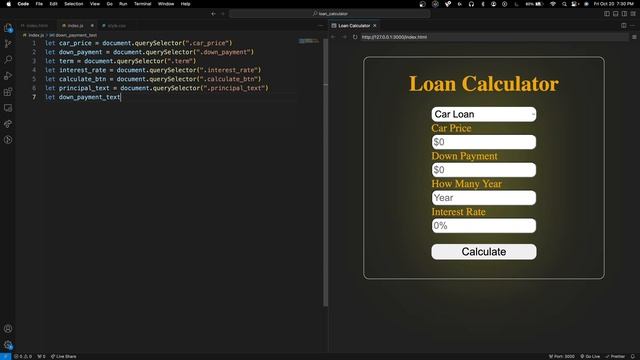
Task: Toggle primary side bar layout icon
Action: (607, 13)
